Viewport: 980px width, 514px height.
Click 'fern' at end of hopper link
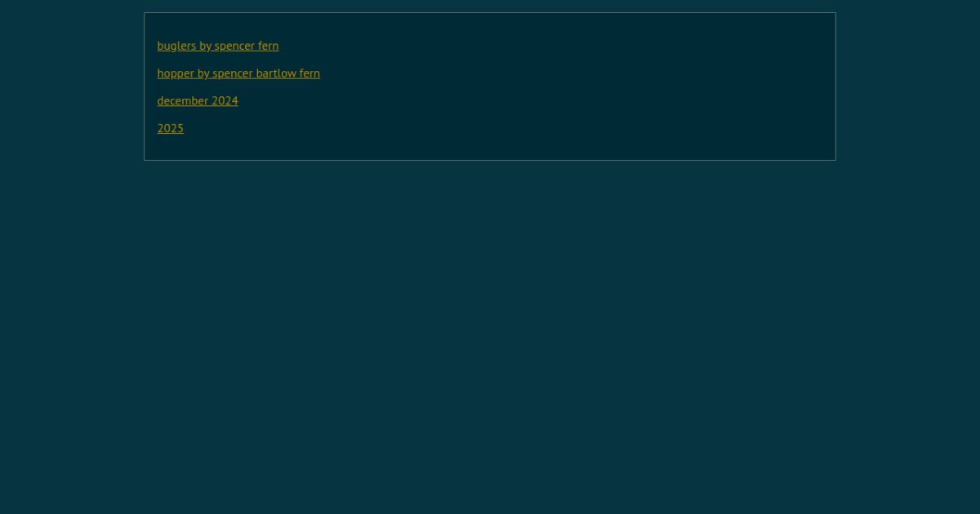point(310,73)
